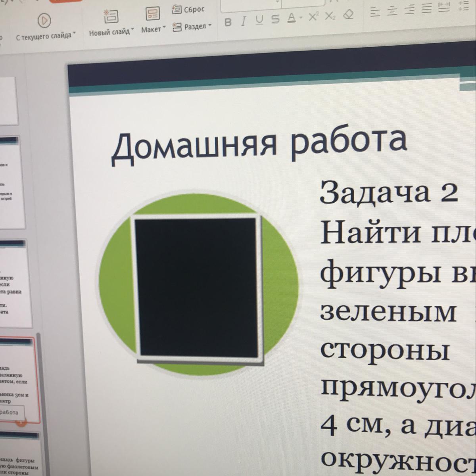
Task: Open the font color dropdown arrow
Action: [301, 18]
